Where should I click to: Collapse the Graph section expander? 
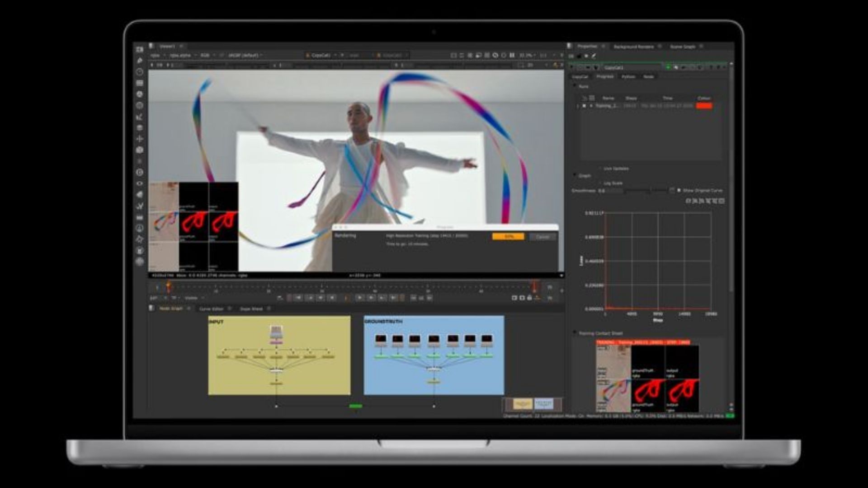(575, 175)
